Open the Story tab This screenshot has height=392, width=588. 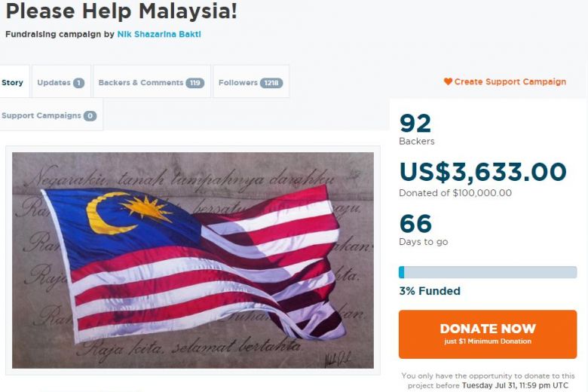(14, 81)
